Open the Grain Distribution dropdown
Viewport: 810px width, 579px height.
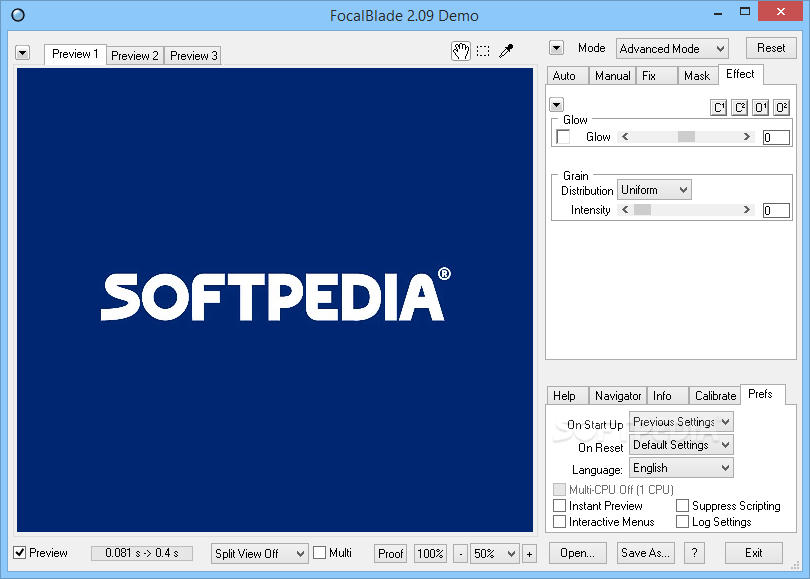(x=654, y=190)
